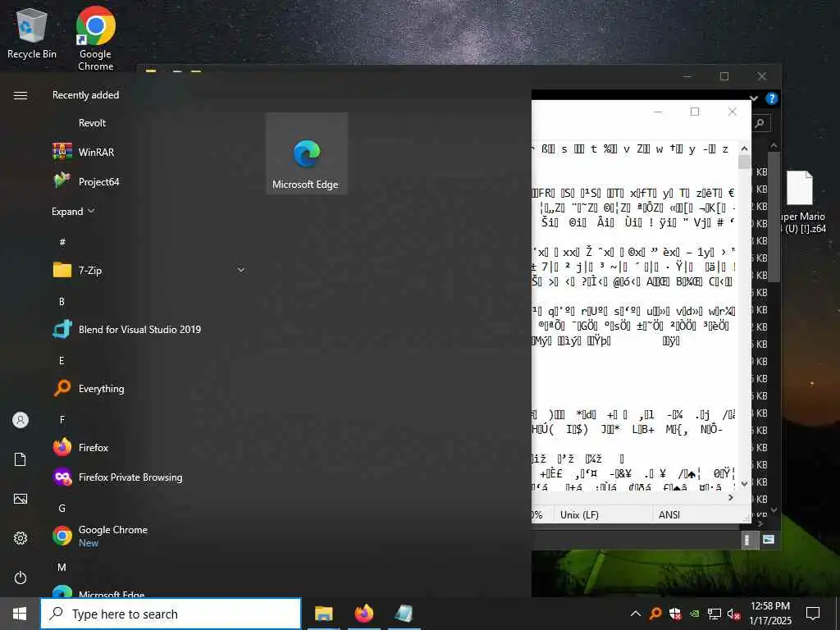The image size is (840, 630).
Task: Click Notepad vertical scrollbar thumb
Action: pyautogui.click(x=744, y=162)
